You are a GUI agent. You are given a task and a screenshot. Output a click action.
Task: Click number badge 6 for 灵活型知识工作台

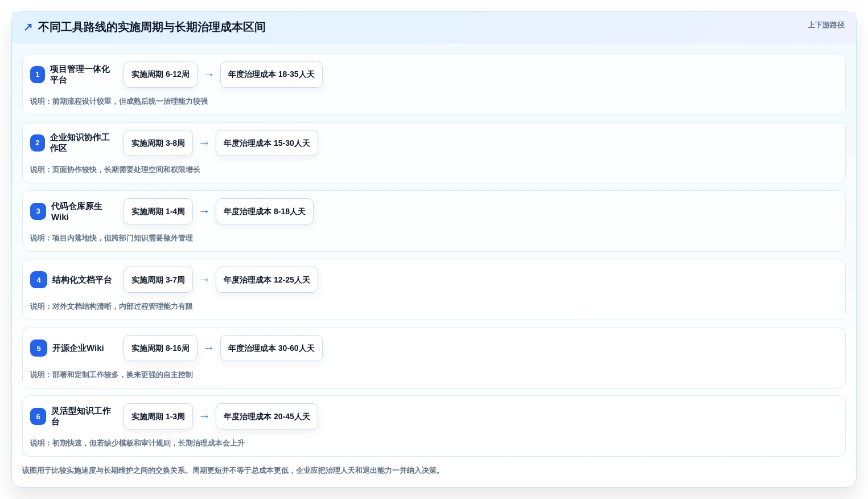38,416
